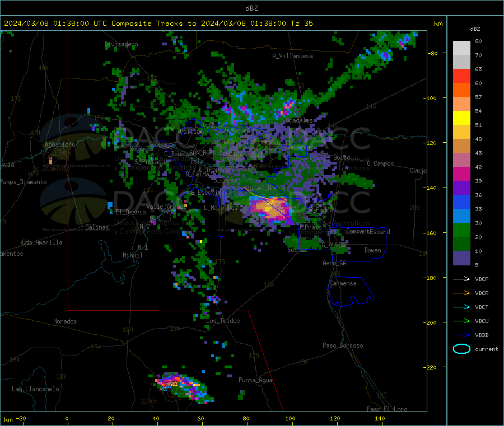504x426 pixels.
Task: Click the 'Agua_Toro' map label
Action: (x=60, y=144)
